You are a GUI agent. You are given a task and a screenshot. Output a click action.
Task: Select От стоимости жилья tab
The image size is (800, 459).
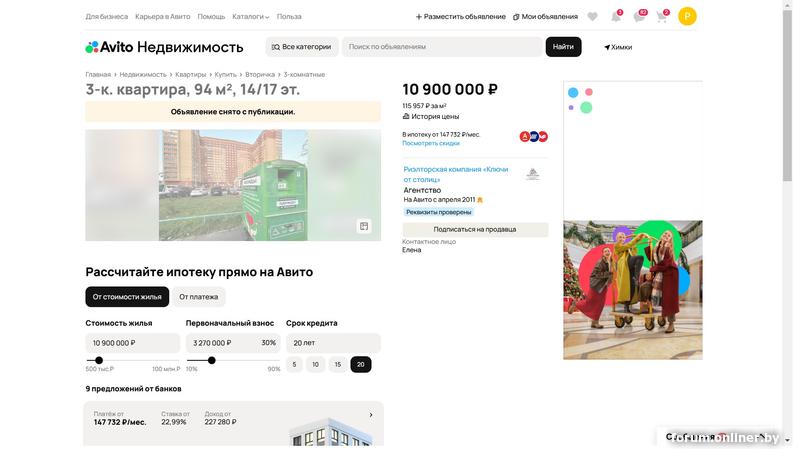click(127, 297)
